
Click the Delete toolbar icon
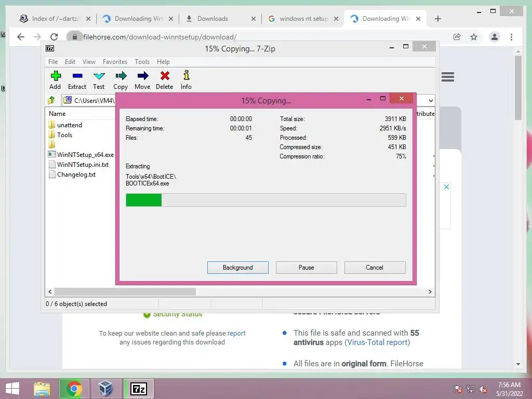click(165, 80)
